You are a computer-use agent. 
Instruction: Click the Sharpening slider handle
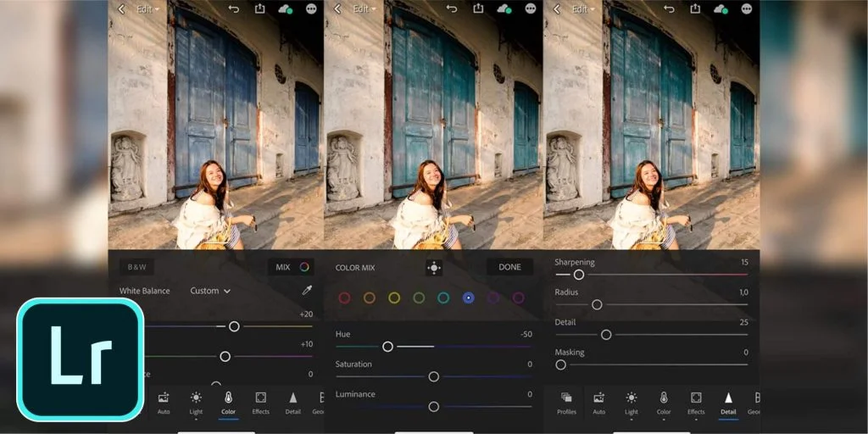pos(579,275)
